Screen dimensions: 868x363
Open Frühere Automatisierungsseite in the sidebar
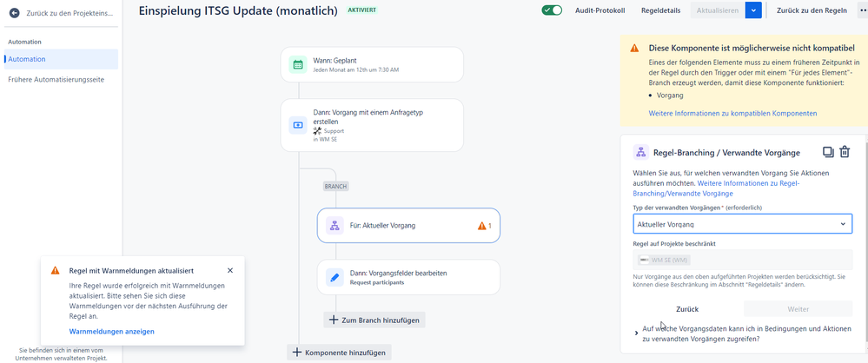point(56,80)
